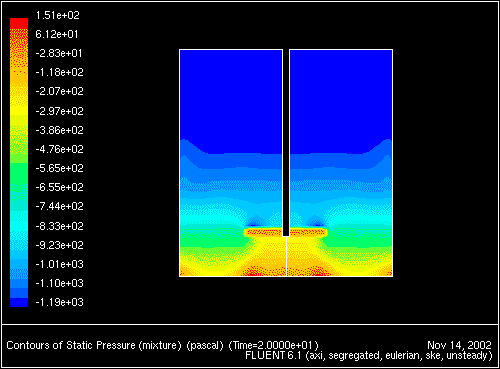Click the -7.44e+02 legend value
The width and height of the screenshot is (500, 369).
[59, 206]
